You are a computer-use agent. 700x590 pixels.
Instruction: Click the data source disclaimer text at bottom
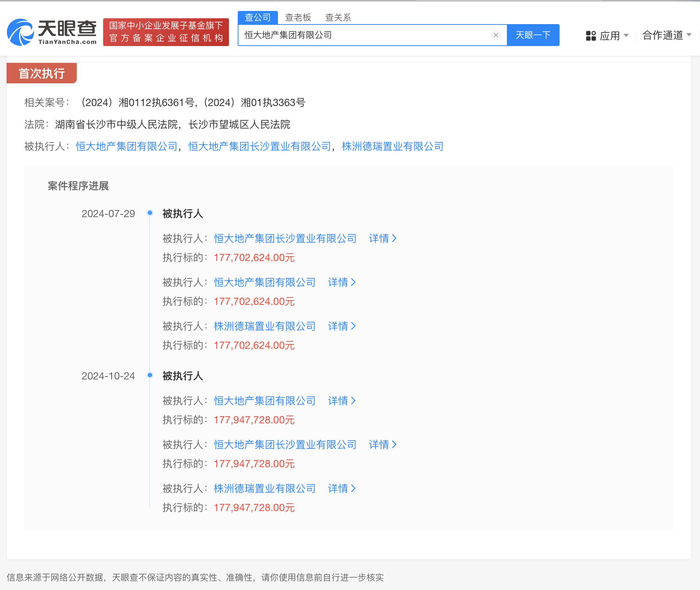(195, 578)
